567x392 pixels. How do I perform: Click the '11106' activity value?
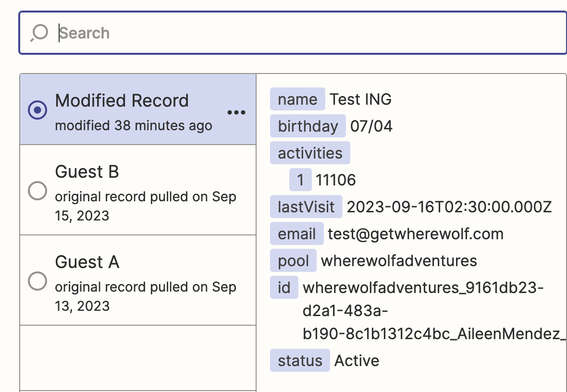(x=336, y=180)
